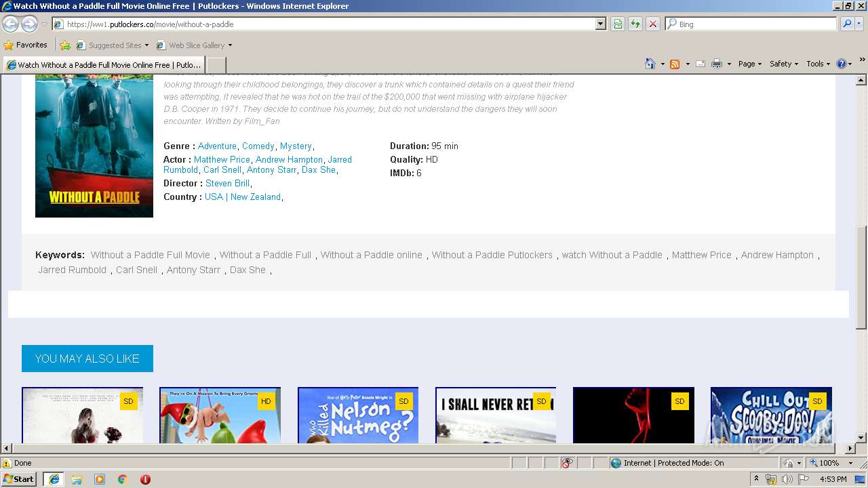
Task: Open the Page menu
Action: [750, 64]
